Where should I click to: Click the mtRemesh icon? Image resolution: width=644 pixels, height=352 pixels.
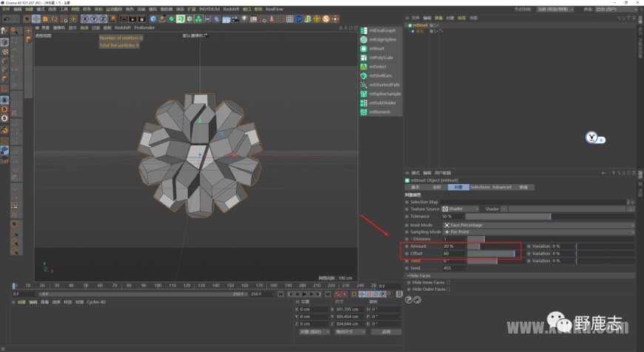tap(364, 112)
